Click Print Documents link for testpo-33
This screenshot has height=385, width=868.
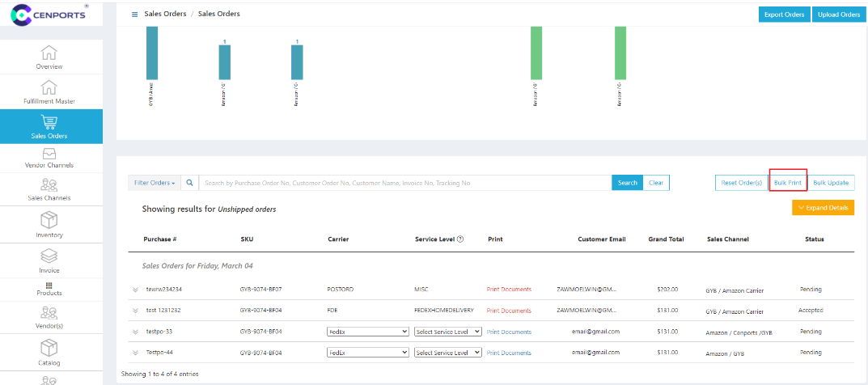click(x=509, y=332)
